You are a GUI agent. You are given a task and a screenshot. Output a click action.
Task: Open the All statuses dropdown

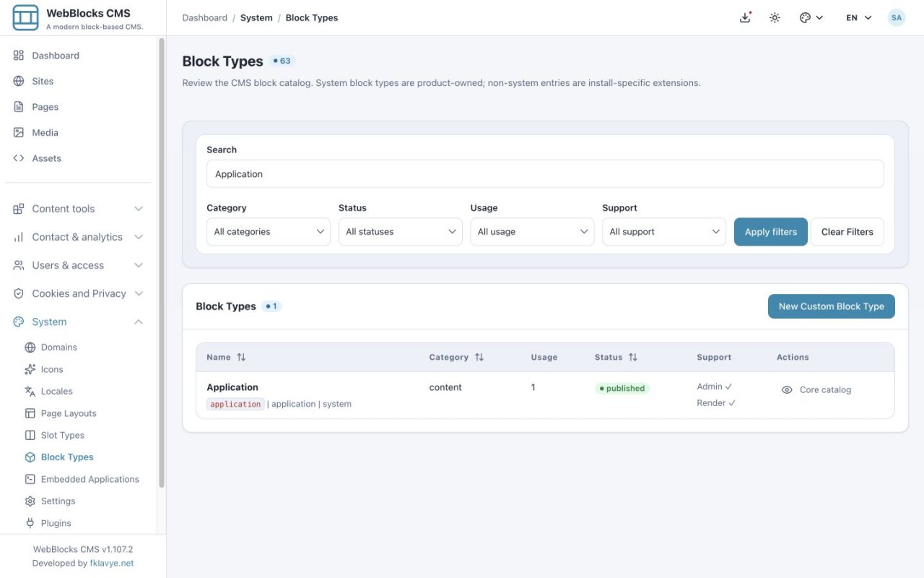401,232
